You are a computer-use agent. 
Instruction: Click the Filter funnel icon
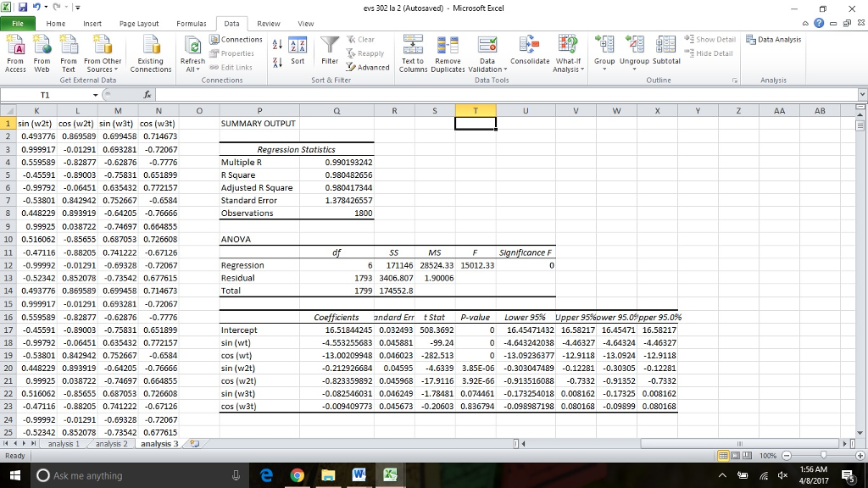click(x=331, y=46)
